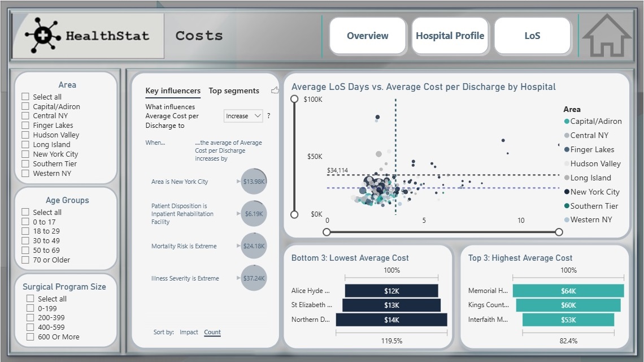
Task: Click the $37.24K influencer bubble
Action: coord(254,278)
